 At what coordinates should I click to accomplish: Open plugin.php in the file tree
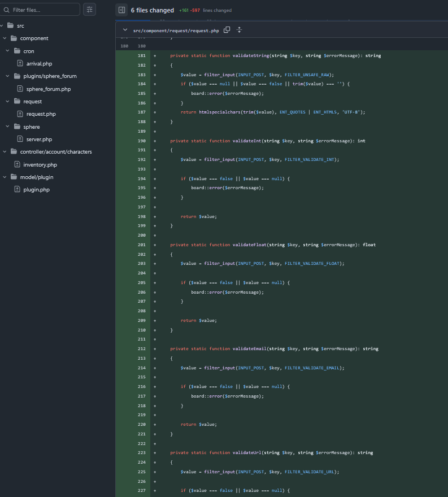[x=37, y=190]
